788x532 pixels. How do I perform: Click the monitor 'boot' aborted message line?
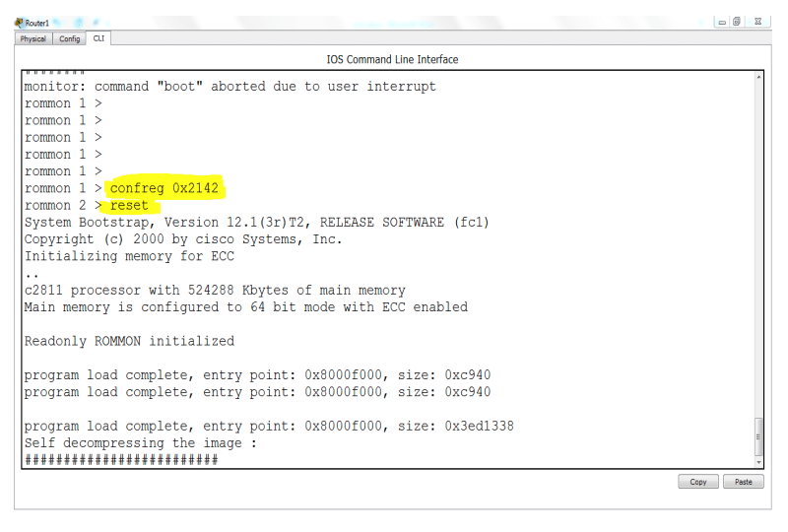coord(230,87)
